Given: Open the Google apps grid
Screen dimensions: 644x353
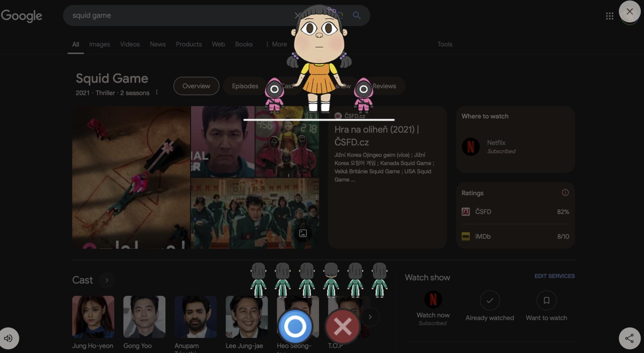Looking at the screenshot, I should [x=609, y=16].
